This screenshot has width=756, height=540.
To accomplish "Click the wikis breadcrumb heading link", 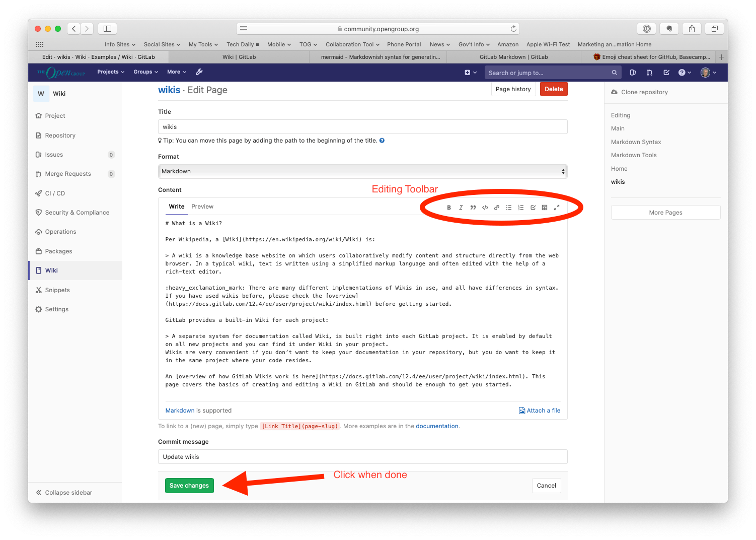I will [x=169, y=90].
